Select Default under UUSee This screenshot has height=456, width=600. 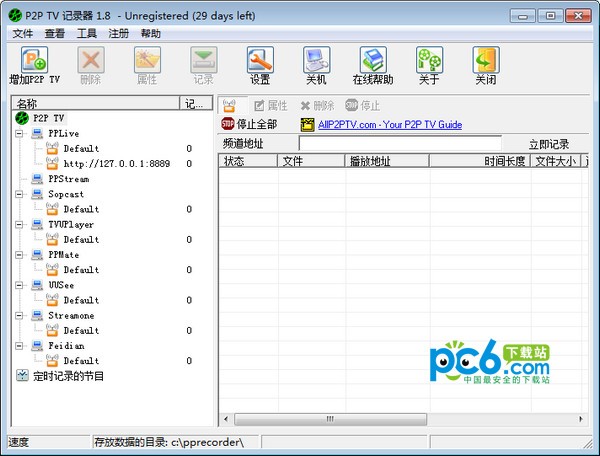[x=81, y=300]
